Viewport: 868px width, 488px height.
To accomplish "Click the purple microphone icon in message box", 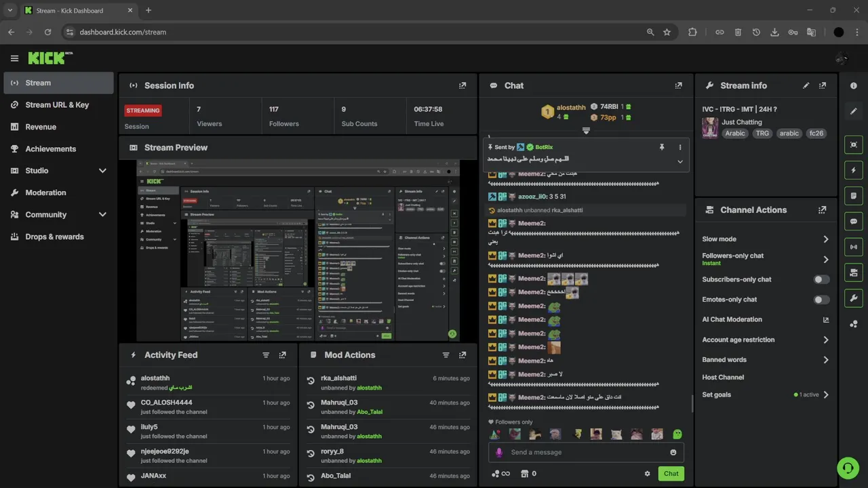I will [x=500, y=452].
